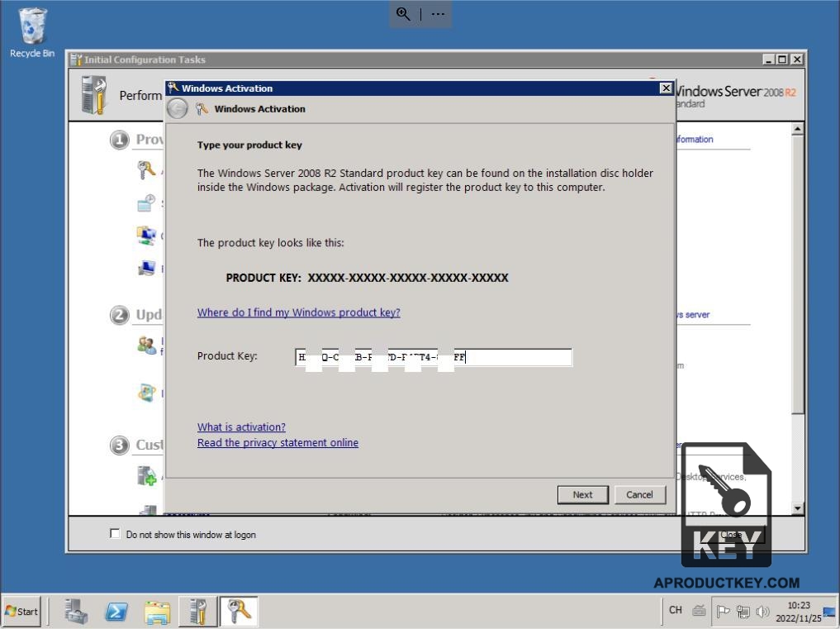Open 'Read the privacy statement online' link
This screenshot has width=840, height=629.
coord(278,442)
